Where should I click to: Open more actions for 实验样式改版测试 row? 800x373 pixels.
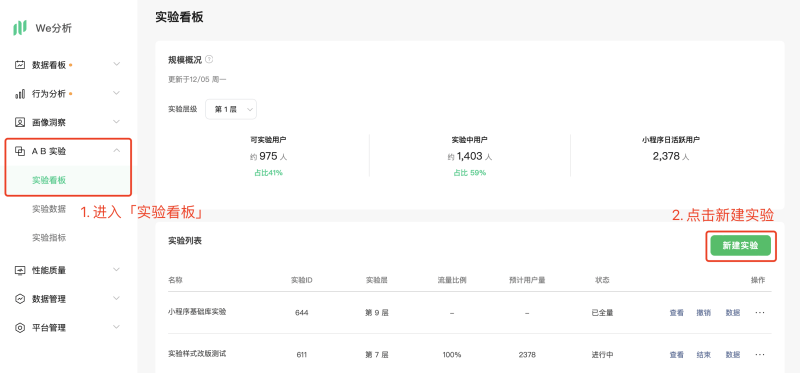pos(760,354)
